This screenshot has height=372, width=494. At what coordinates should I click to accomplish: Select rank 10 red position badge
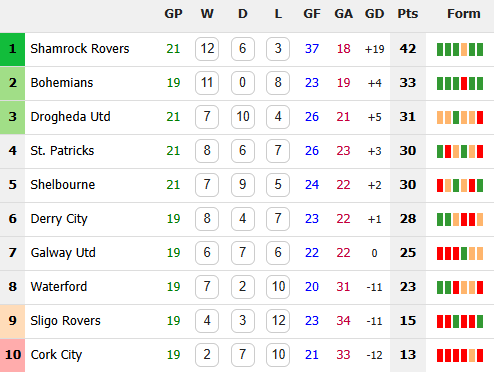(12, 355)
